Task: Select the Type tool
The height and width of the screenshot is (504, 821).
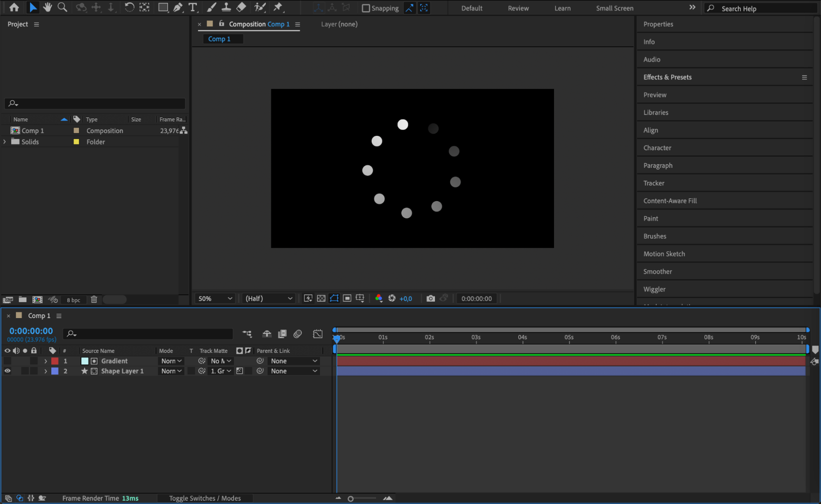Action: click(192, 7)
